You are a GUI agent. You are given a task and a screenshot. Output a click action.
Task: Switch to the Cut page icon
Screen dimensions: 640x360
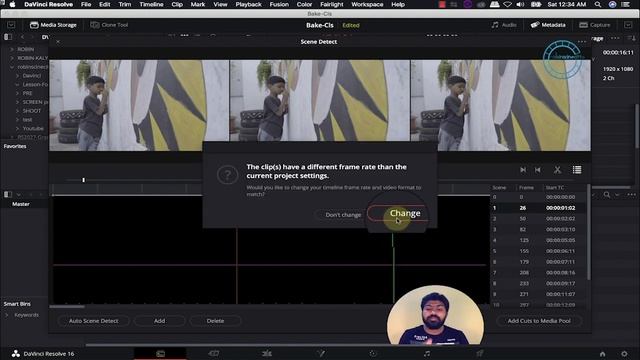tap(213, 353)
